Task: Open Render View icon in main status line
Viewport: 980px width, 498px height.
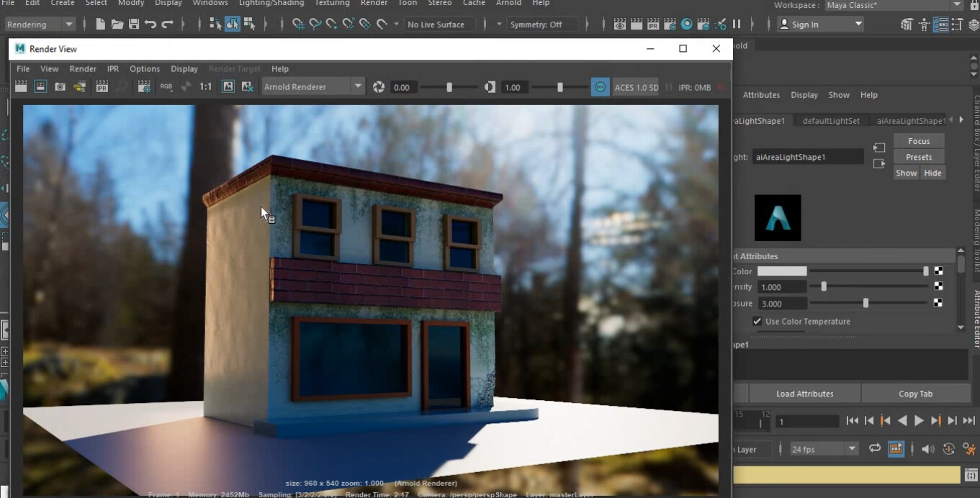Action: (619, 24)
